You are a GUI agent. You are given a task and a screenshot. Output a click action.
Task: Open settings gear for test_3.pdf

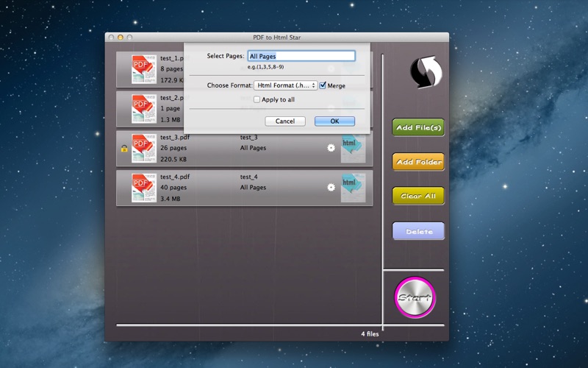click(x=331, y=148)
